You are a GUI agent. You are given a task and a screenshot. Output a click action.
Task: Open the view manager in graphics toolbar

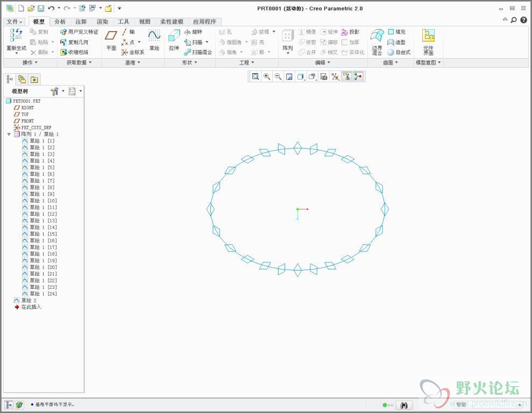pyautogui.click(x=324, y=77)
